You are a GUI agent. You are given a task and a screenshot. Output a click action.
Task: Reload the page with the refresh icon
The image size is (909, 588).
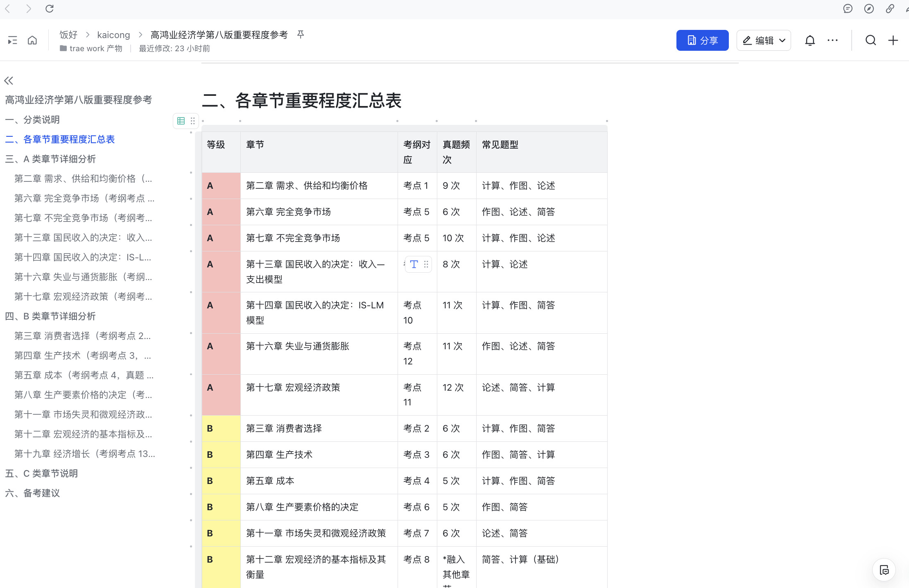pyautogui.click(x=50, y=9)
